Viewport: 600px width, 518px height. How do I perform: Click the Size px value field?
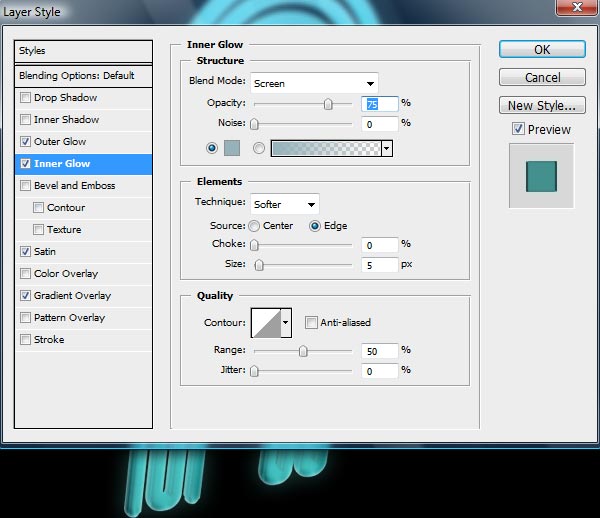point(380,265)
